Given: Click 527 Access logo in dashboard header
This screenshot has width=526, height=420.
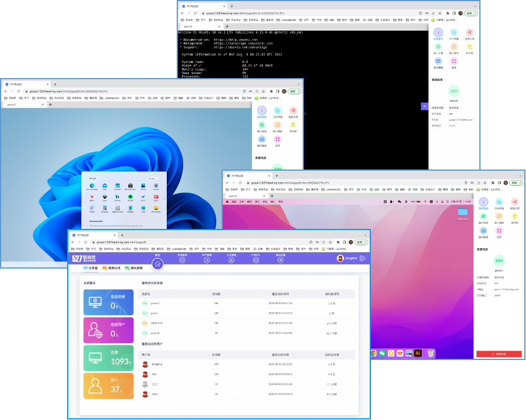Looking at the screenshot, I should 84,259.
